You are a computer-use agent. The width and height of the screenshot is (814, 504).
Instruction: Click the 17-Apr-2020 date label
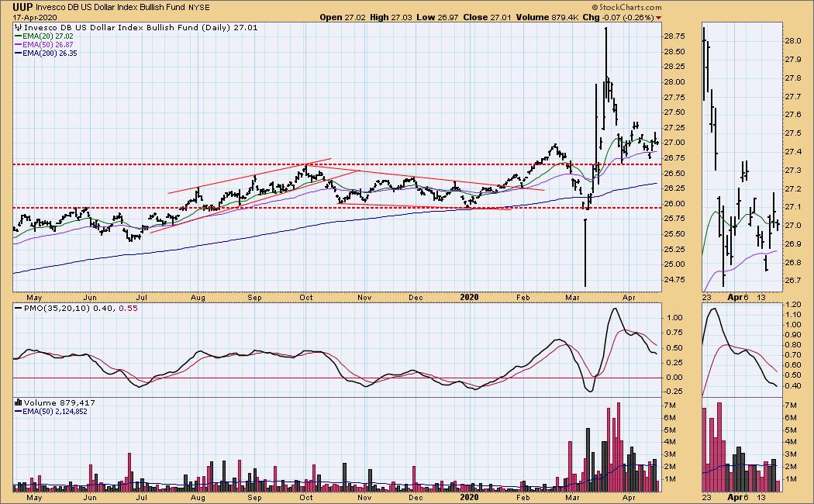35,18
